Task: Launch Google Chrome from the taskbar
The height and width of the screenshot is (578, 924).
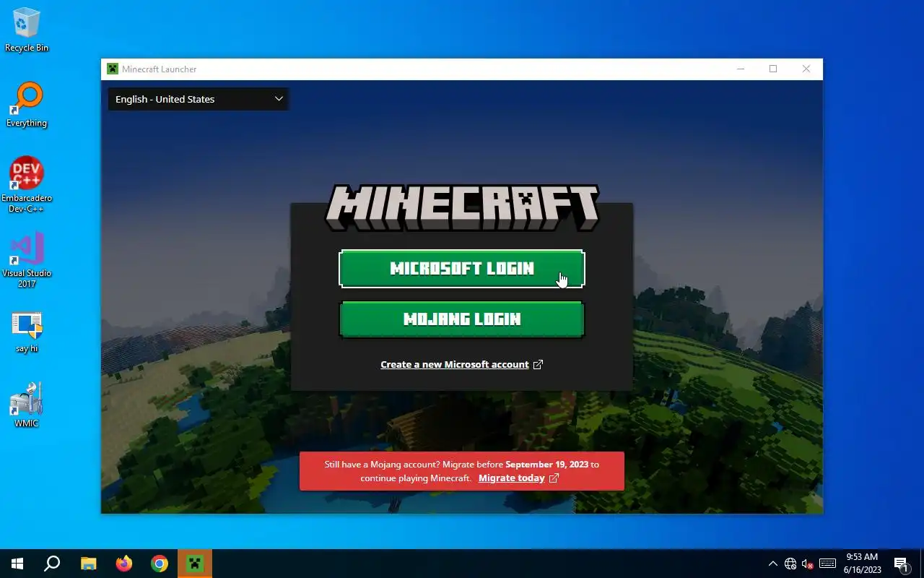Action: tap(160, 564)
